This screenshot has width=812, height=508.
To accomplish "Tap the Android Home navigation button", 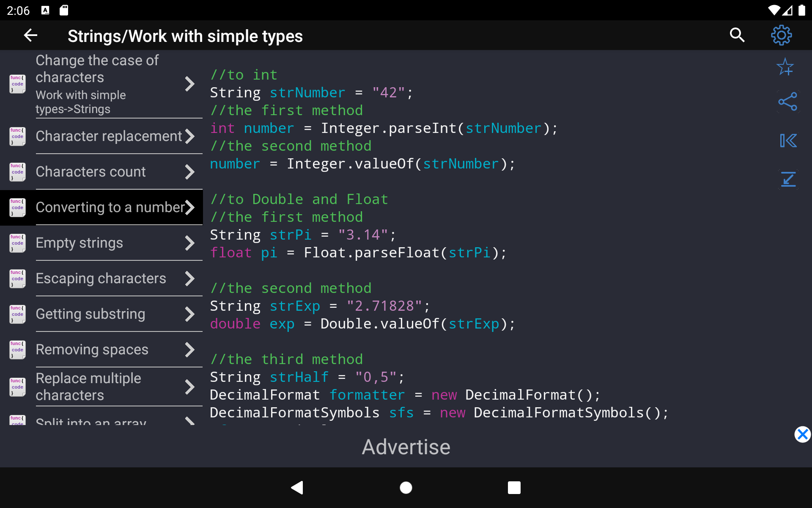I will tap(406, 488).
